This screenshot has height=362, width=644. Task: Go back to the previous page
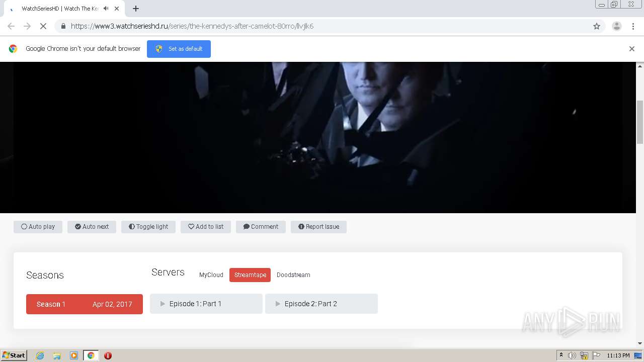pyautogui.click(x=11, y=26)
